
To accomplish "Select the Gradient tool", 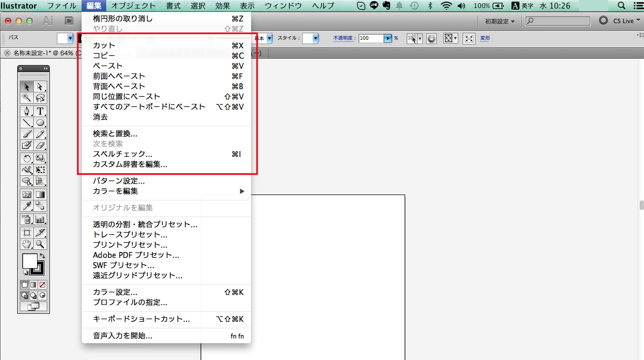I will click(x=40, y=195).
